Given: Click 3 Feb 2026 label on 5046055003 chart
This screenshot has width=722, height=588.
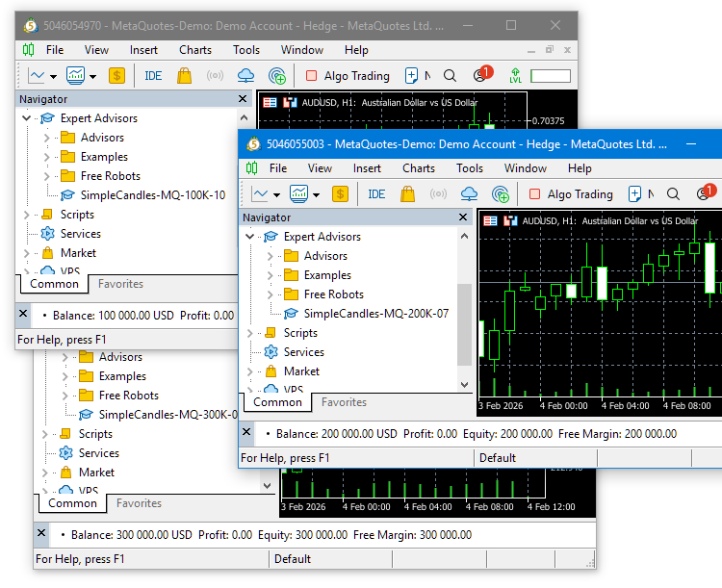Looking at the screenshot, I should pos(501,406).
